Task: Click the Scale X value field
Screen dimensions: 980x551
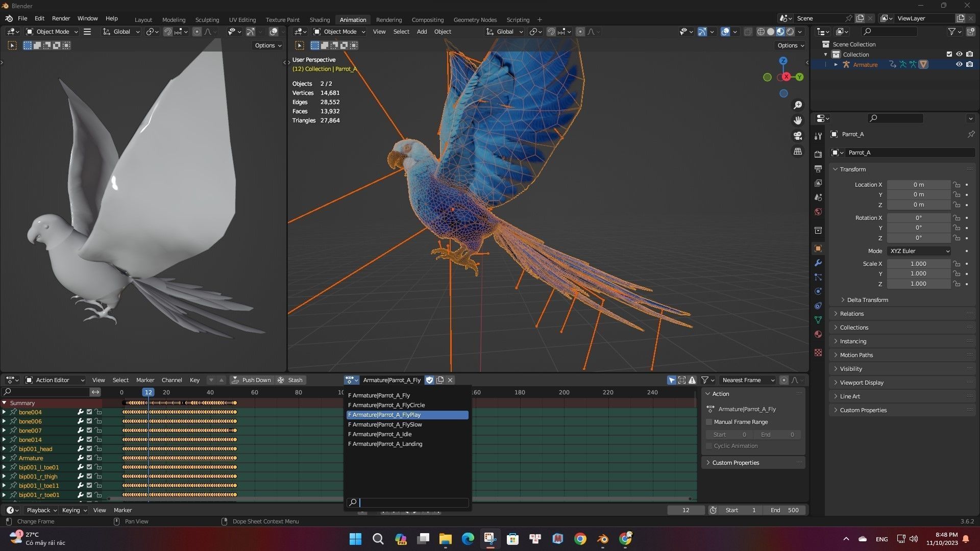Action: click(x=919, y=264)
